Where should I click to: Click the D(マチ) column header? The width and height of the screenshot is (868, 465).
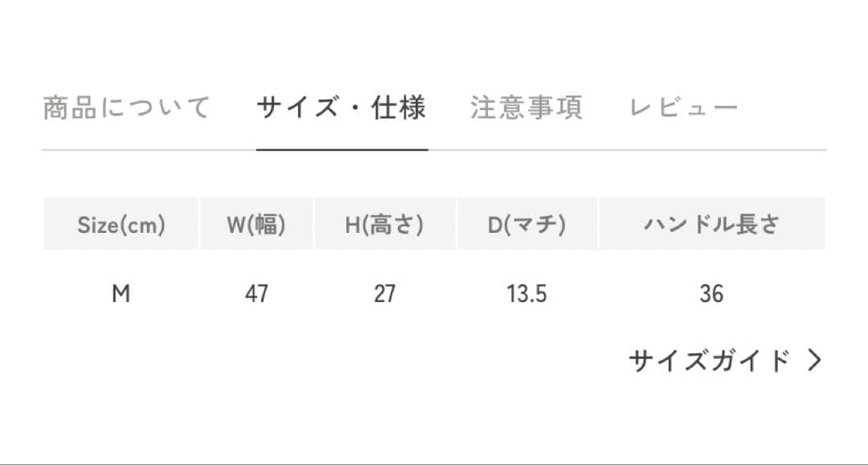tap(528, 224)
